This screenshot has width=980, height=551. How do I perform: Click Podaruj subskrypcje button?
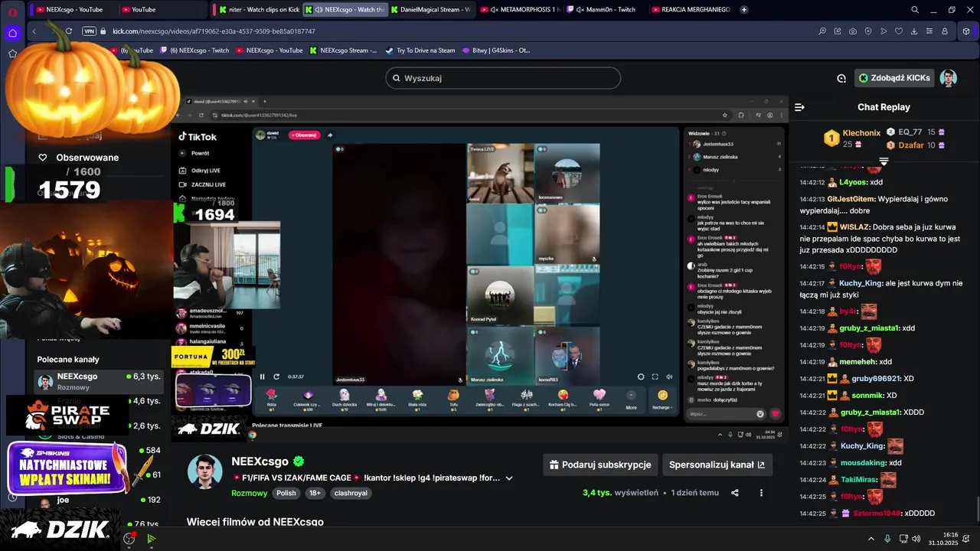pos(601,465)
